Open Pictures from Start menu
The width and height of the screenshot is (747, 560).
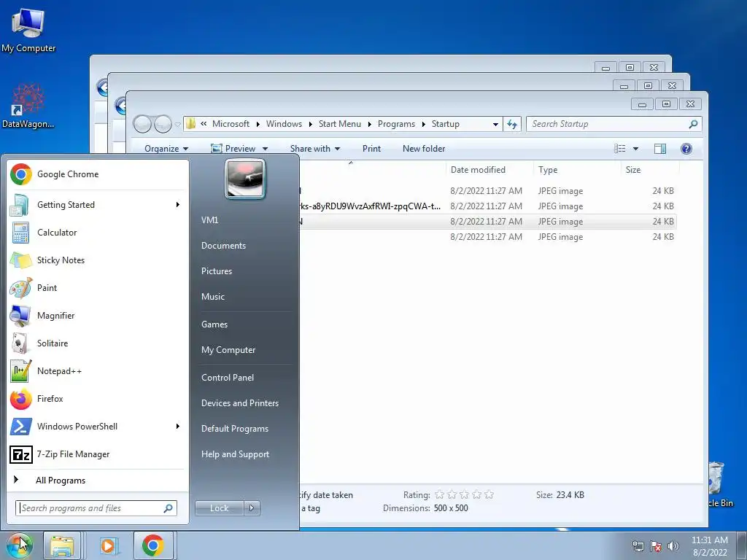[217, 271]
